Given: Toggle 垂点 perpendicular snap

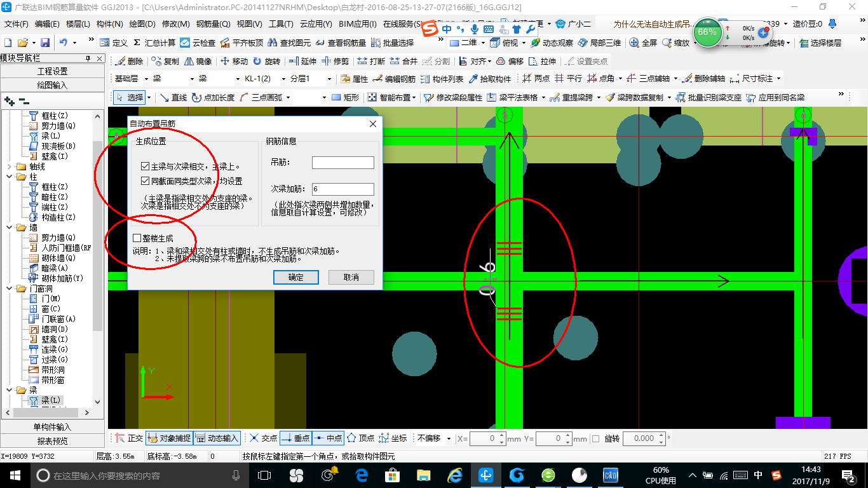Looking at the screenshot, I should coord(295,438).
